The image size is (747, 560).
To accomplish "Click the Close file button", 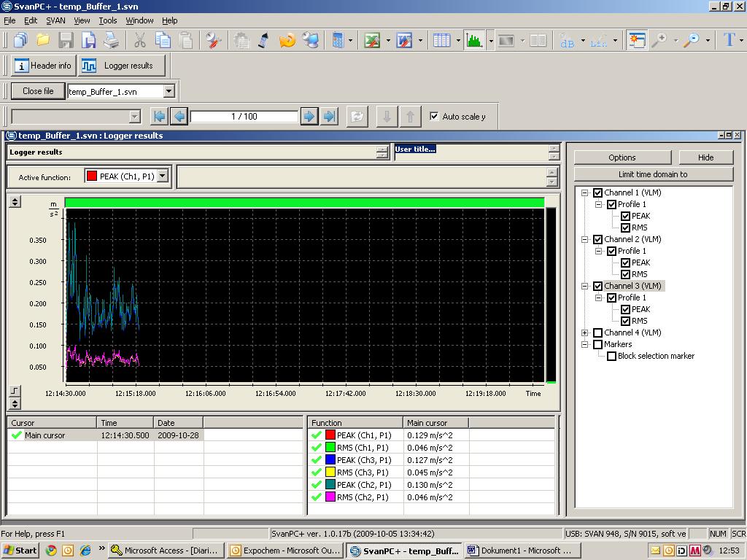I will (x=38, y=91).
